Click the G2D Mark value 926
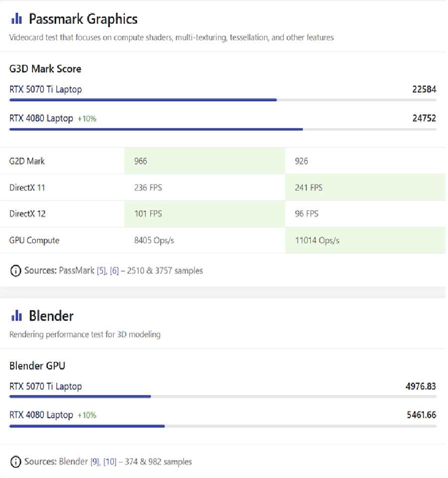This screenshot has height=478, width=448. click(301, 161)
